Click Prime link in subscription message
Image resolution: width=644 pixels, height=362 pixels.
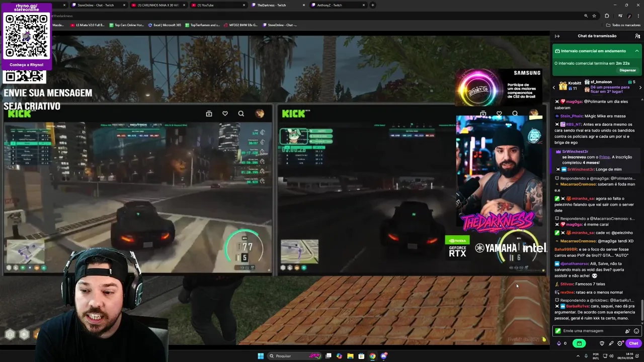[x=604, y=157]
